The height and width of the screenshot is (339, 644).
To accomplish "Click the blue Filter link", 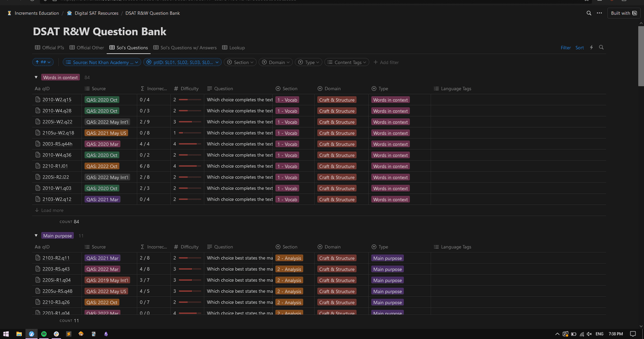I will tap(566, 48).
